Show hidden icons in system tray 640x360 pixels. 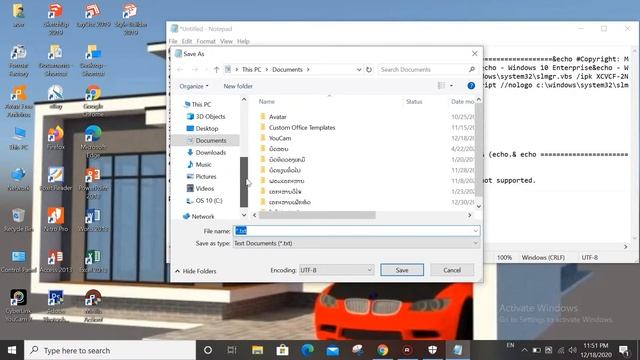click(524, 350)
